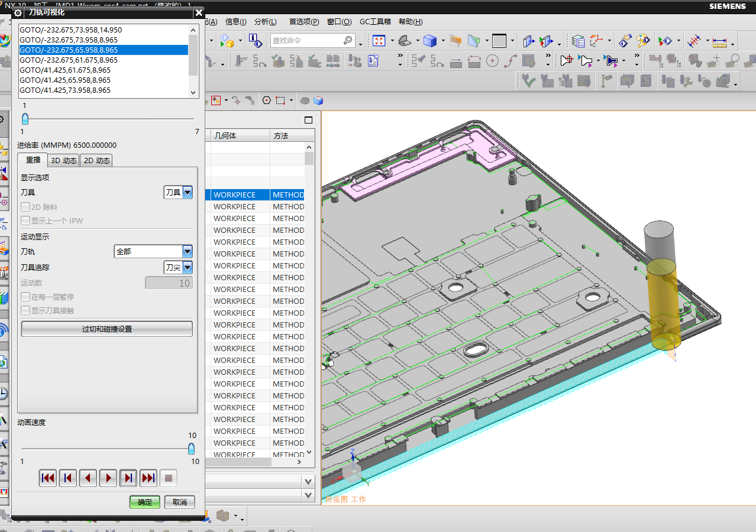Screen dimensions: 756x532
Task: Click the 过切和碰撞设置 button
Action: click(106, 329)
